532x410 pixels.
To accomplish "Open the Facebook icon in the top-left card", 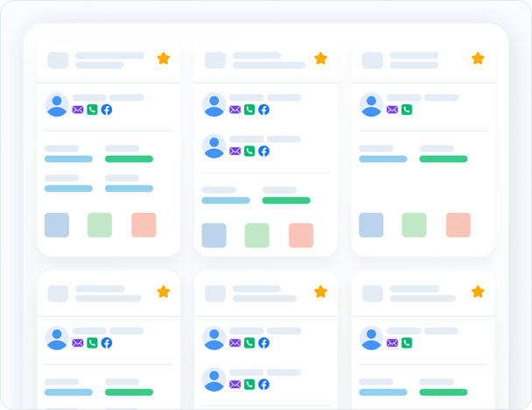I will [107, 110].
